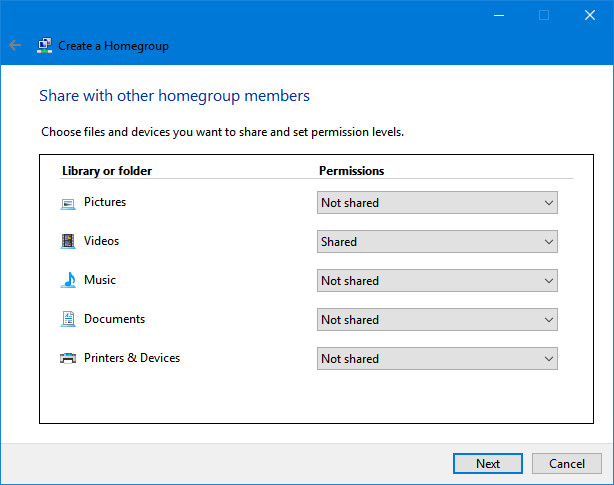The image size is (614, 485).
Task: Click 'Share with other homegroup members' heading
Action: [174, 96]
